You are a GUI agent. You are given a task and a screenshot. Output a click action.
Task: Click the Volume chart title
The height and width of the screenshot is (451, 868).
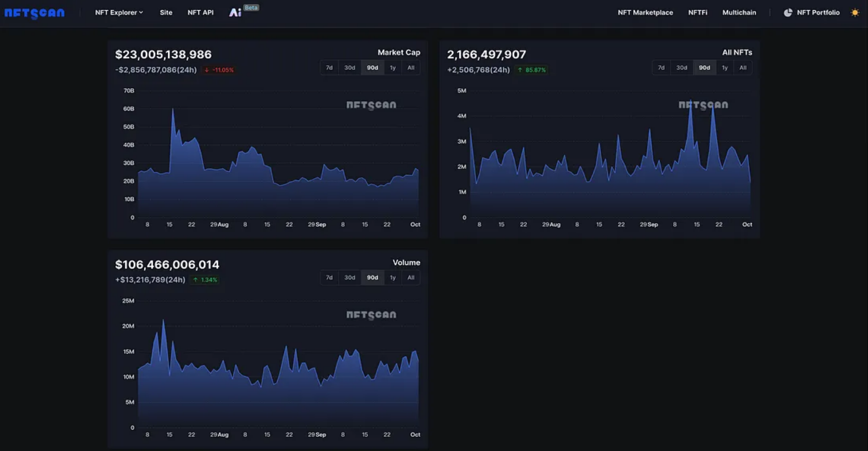click(x=407, y=263)
